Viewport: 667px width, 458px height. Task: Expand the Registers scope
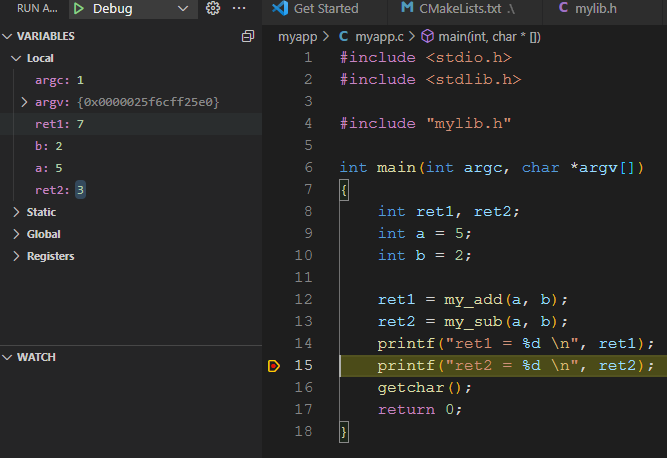click(x=16, y=256)
